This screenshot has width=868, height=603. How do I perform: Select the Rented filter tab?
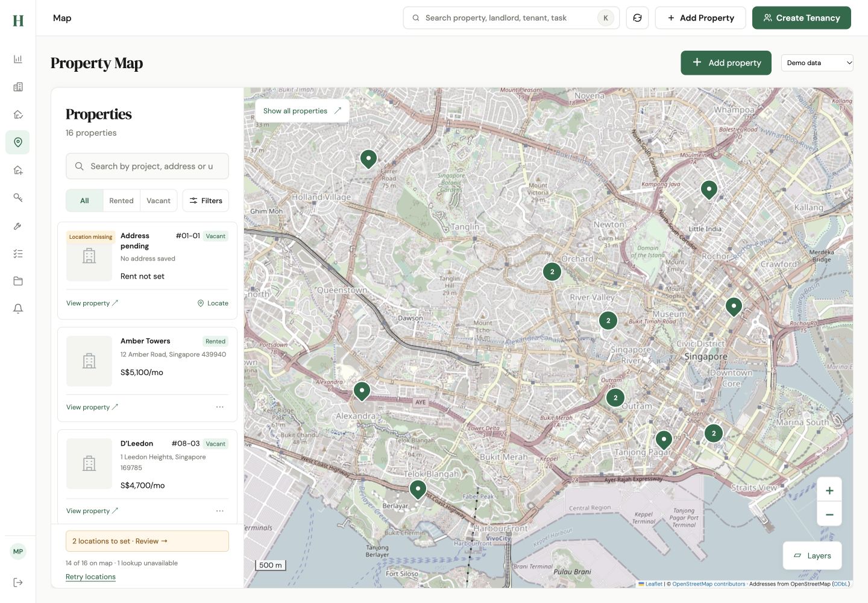click(x=121, y=201)
